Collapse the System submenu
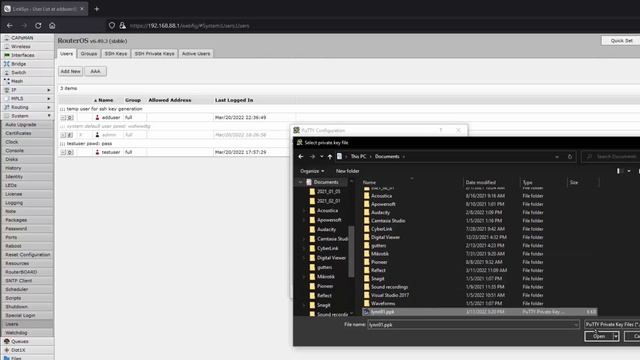 [49, 116]
